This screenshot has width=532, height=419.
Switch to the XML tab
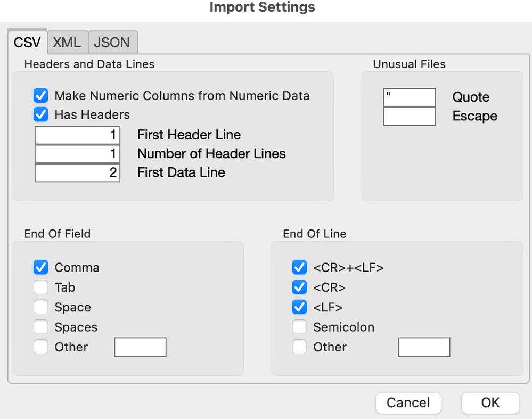point(68,43)
